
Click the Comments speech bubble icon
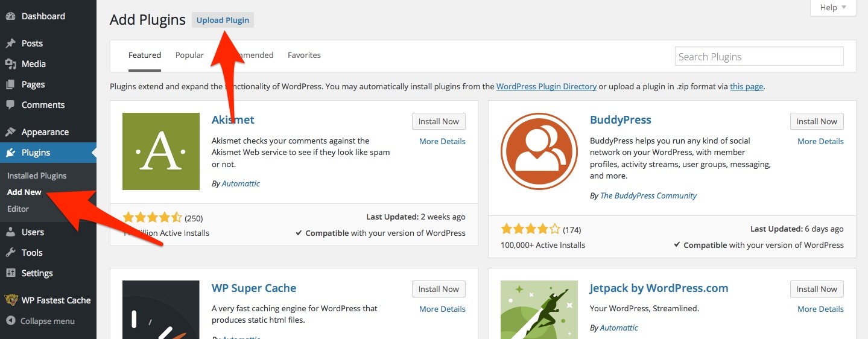click(x=10, y=105)
